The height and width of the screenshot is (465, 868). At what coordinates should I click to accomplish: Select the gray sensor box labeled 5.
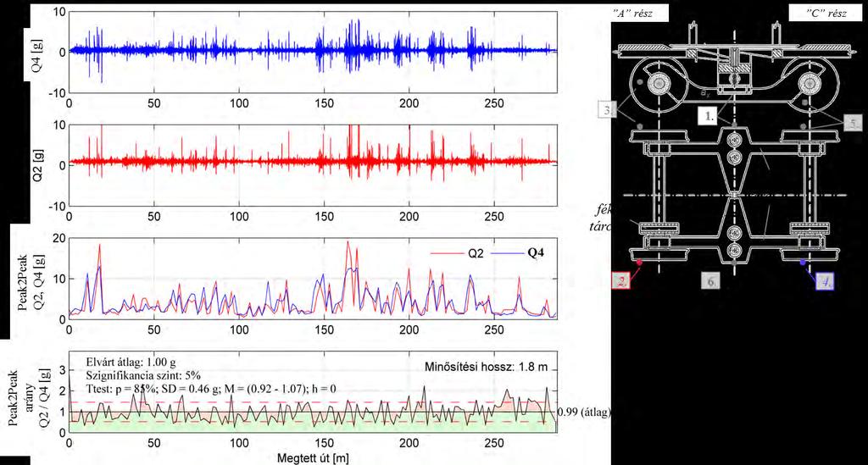click(x=853, y=123)
